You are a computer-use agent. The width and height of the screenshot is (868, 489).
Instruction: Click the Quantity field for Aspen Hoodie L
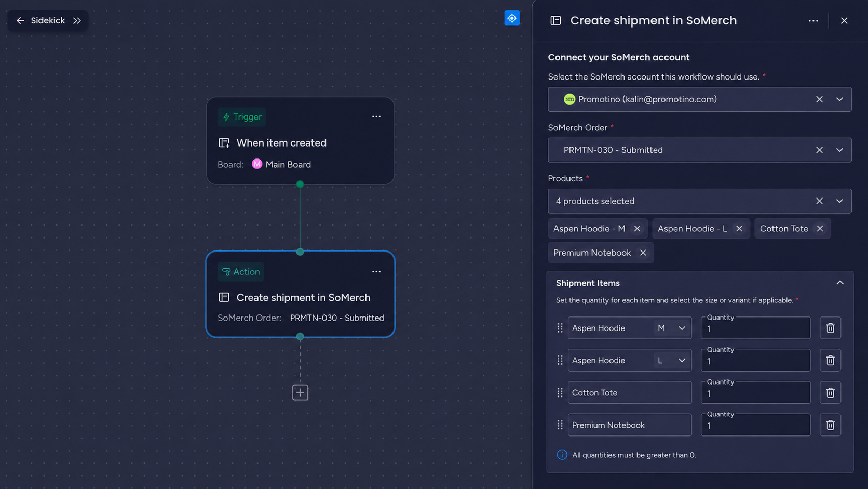click(756, 361)
